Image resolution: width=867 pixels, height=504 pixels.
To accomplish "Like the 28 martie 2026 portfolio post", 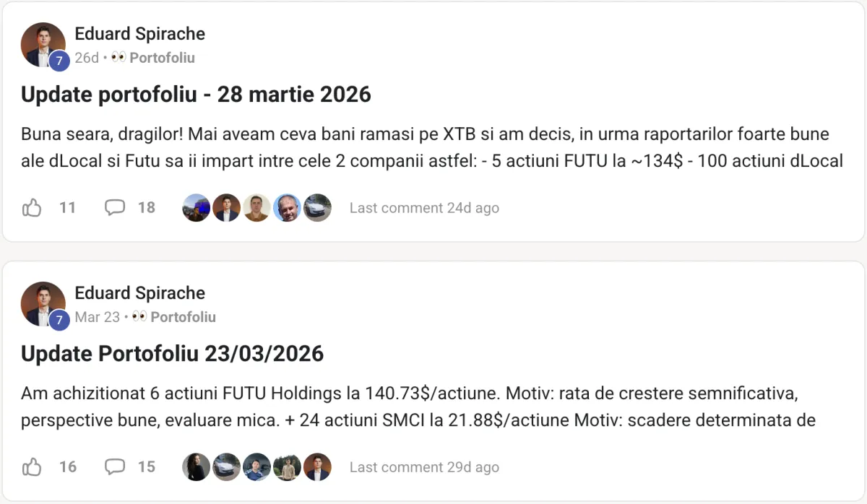I will pos(32,208).
